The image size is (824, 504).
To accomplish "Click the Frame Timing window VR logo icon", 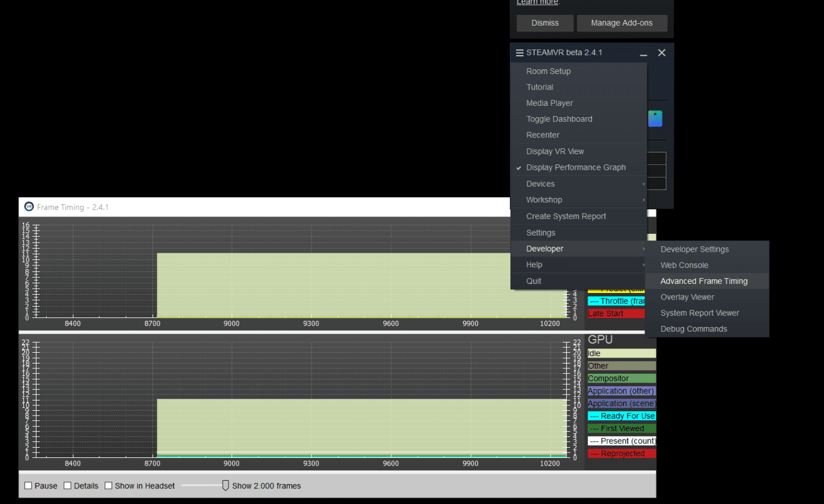I will pyautogui.click(x=29, y=207).
